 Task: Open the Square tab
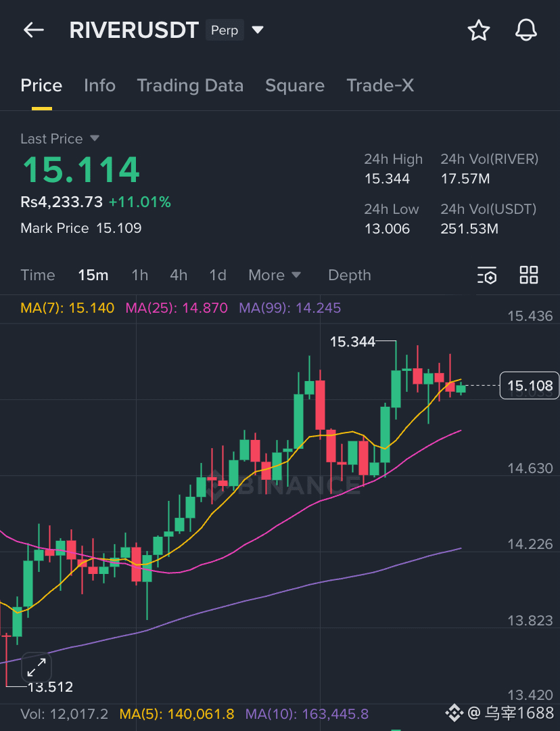(x=295, y=86)
